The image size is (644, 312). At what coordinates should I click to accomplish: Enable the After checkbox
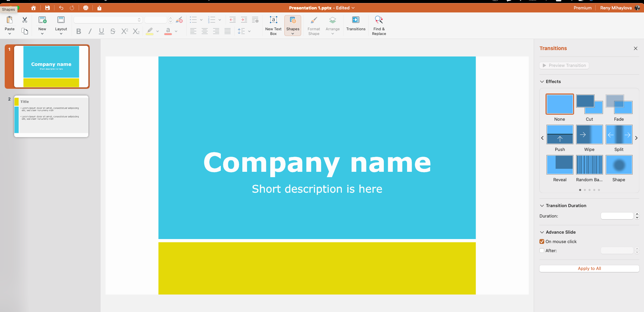pos(542,250)
